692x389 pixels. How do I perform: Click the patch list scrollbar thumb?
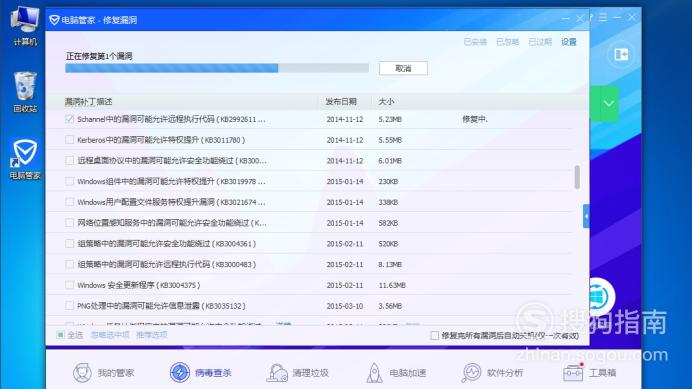point(577,178)
